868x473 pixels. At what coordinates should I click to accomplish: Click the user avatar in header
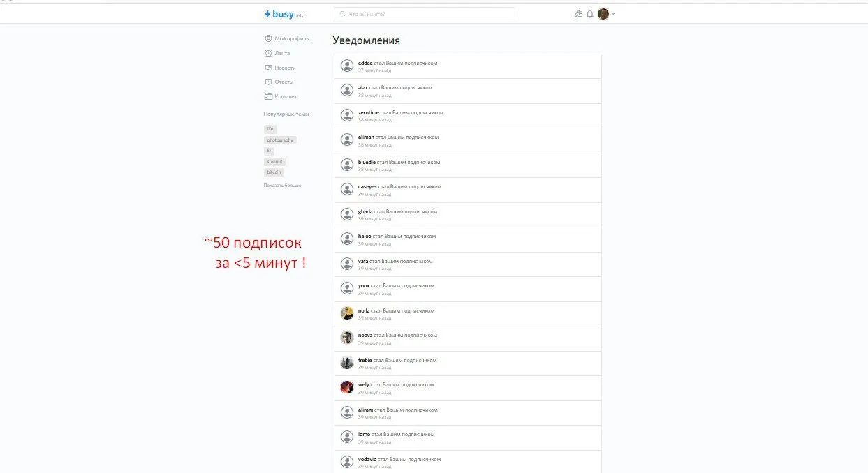pos(603,14)
